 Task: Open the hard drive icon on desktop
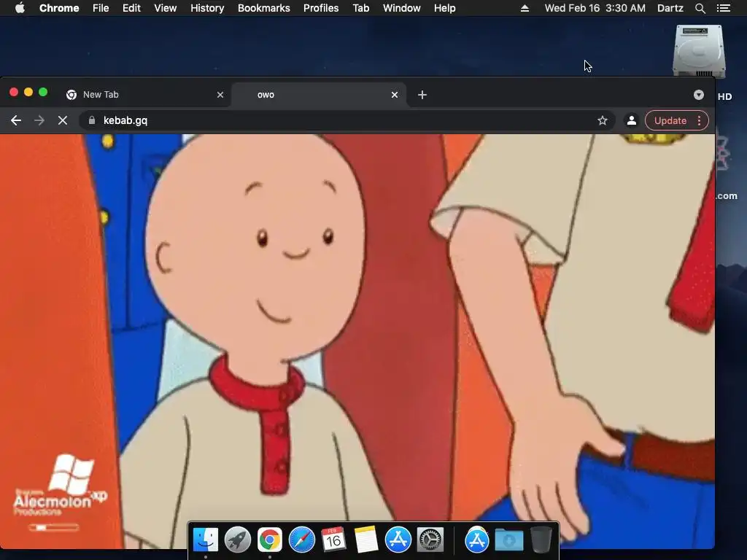pyautogui.click(x=699, y=52)
